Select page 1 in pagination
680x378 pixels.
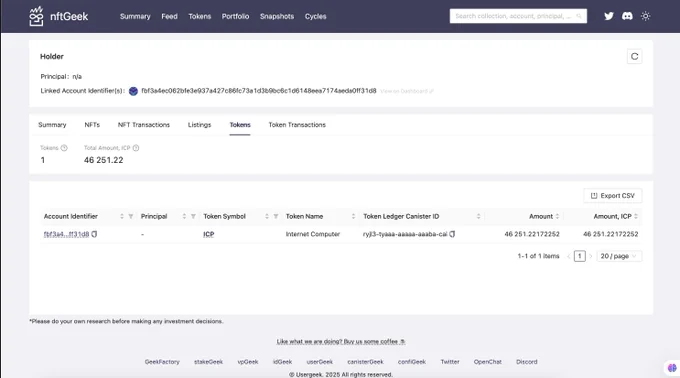point(579,256)
